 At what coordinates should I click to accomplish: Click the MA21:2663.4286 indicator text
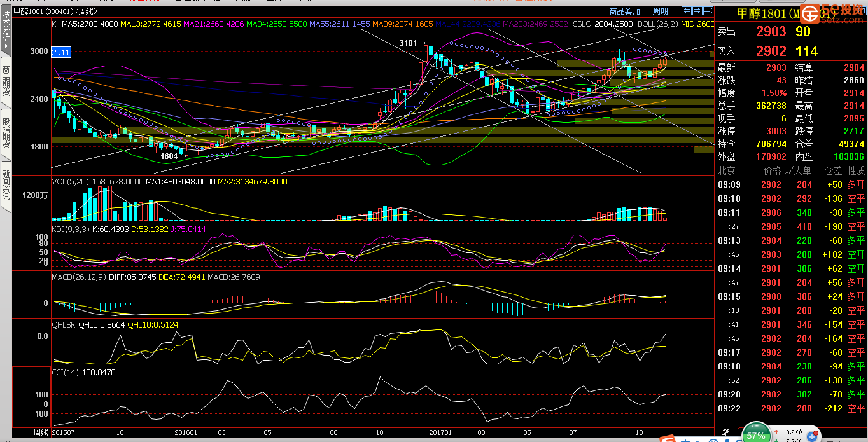click(214, 24)
